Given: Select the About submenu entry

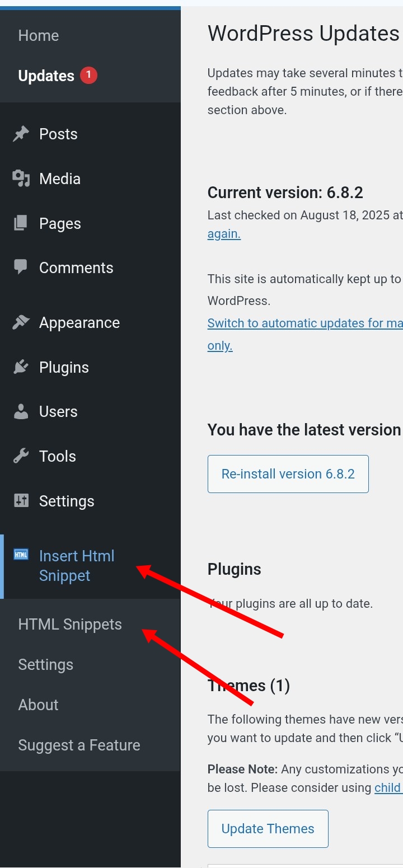Looking at the screenshot, I should point(38,705).
